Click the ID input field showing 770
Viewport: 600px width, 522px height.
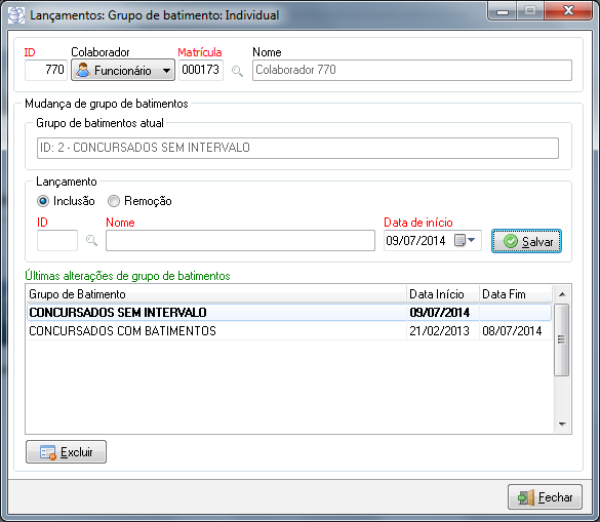click(x=46, y=70)
